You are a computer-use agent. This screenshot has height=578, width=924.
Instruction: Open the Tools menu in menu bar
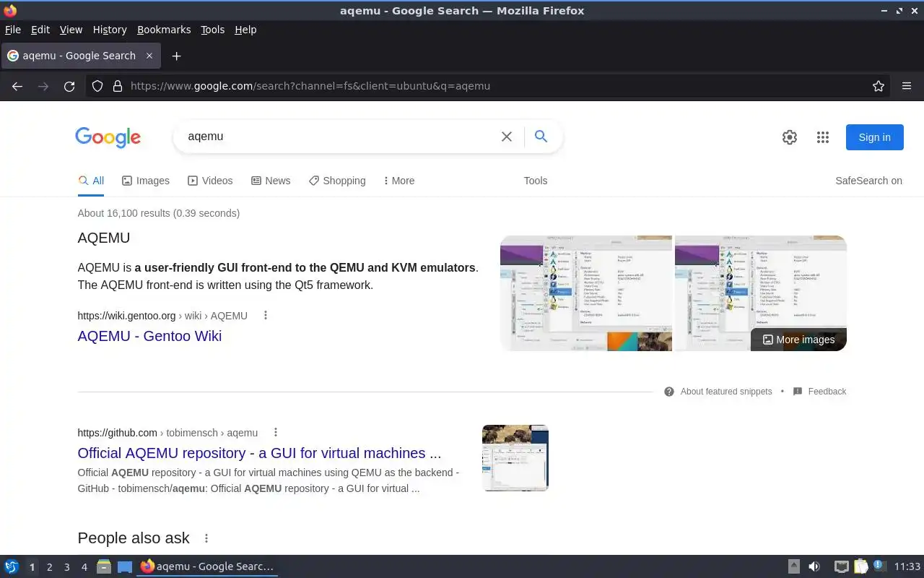tap(212, 30)
